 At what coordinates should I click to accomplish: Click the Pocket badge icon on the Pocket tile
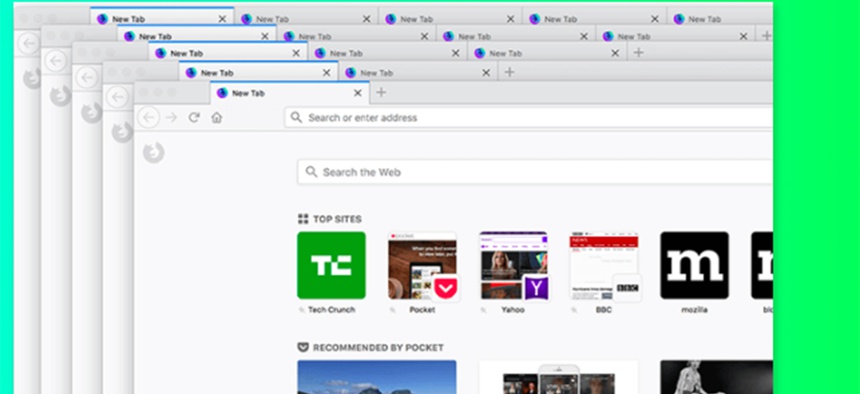[445, 288]
